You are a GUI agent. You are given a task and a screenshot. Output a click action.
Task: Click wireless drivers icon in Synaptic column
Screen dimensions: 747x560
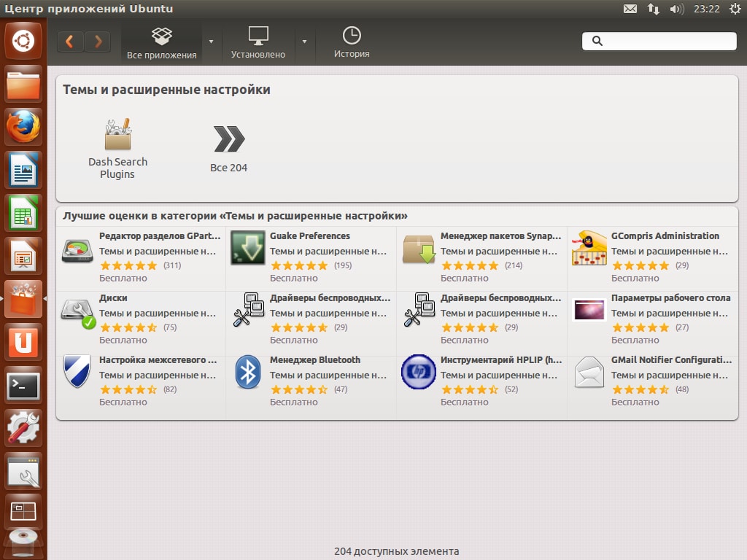419,309
